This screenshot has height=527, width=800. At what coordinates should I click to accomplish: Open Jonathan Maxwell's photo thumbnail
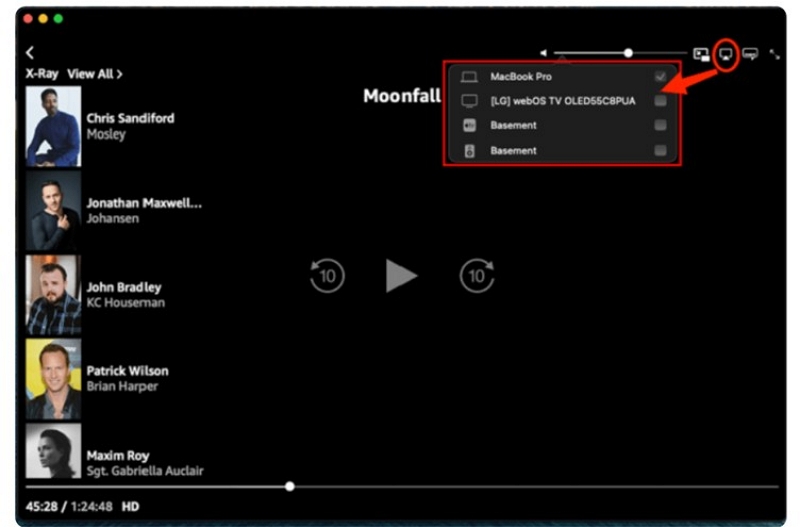click(53, 210)
